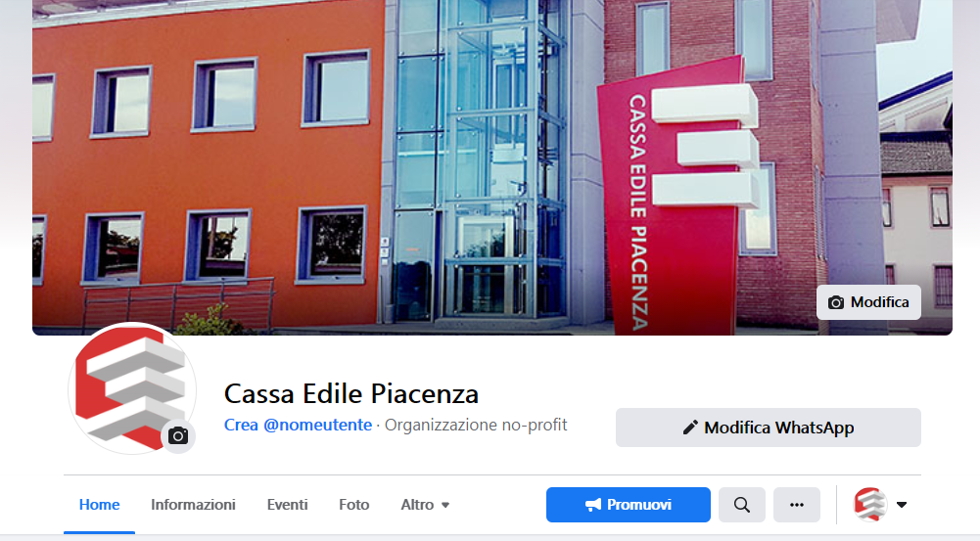Expand the Altro dropdown menu

coord(425,505)
